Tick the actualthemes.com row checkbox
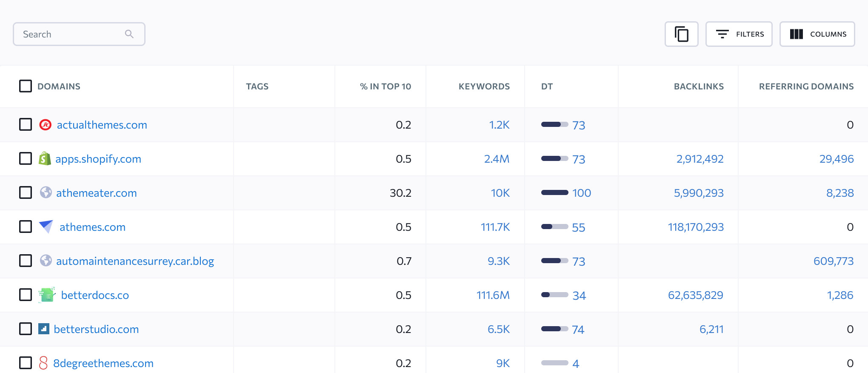Viewport: 868px width, 373px height. (26, 124)
